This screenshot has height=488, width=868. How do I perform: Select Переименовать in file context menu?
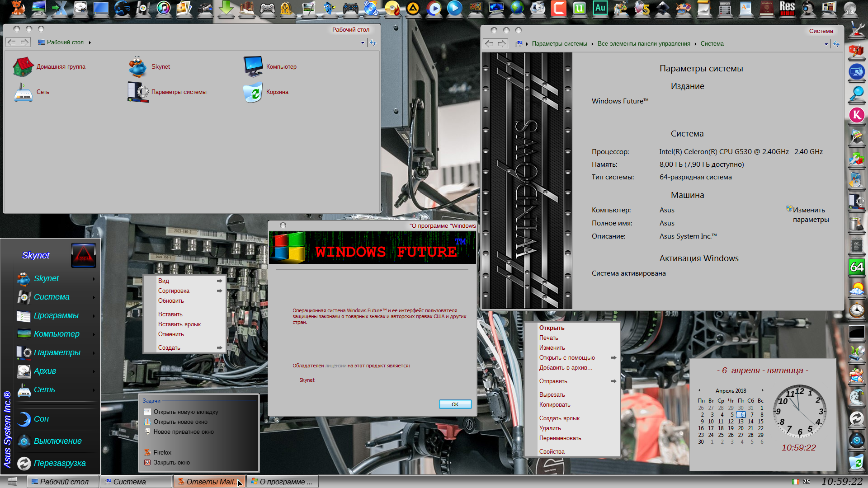pos(560,438)
